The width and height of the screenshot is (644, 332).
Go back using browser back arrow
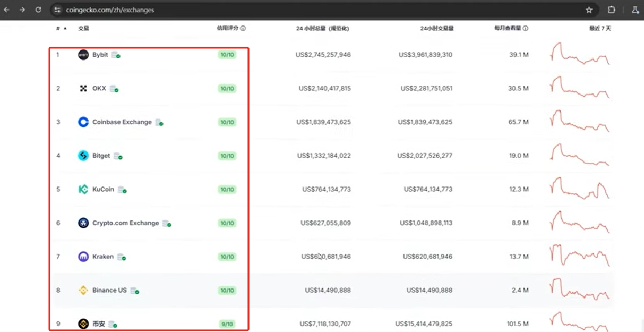tap(7, 10)
